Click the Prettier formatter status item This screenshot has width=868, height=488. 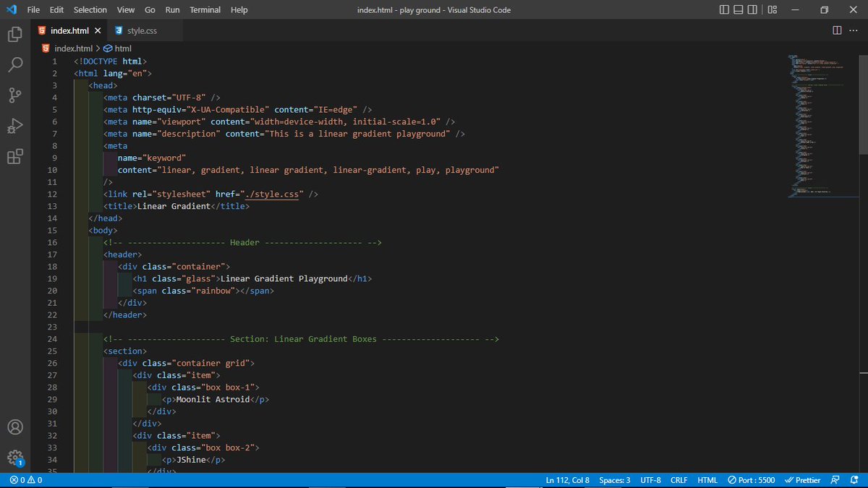pyautogui.click(x=803, y=480)
